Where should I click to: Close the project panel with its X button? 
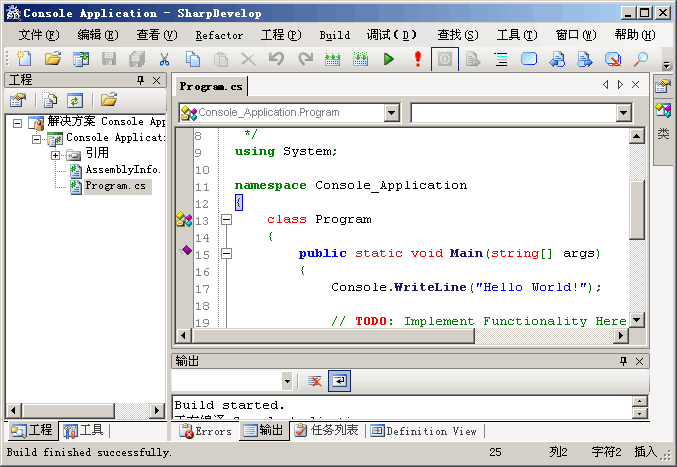[156, 80]
